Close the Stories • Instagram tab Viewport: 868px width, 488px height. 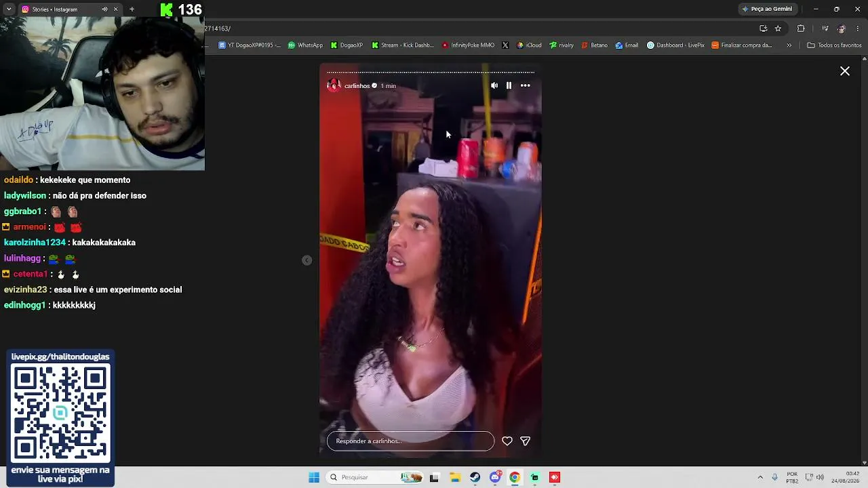coord(115,9)
